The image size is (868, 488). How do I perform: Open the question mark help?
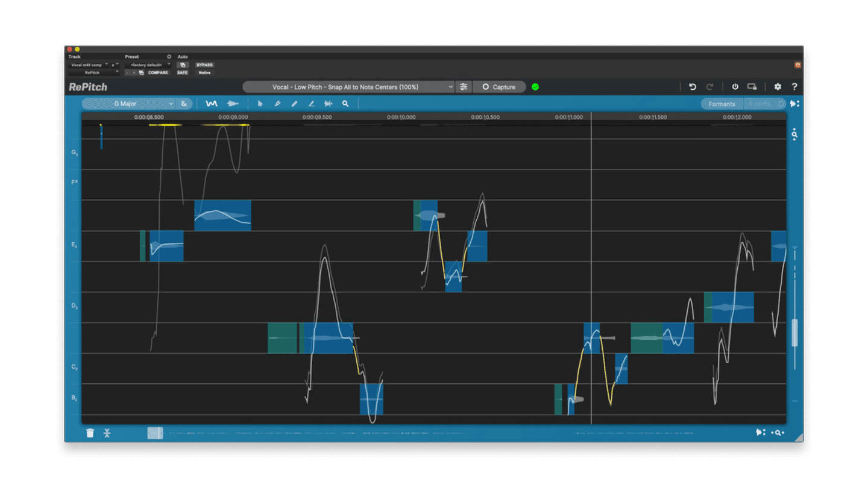(794, 87)
